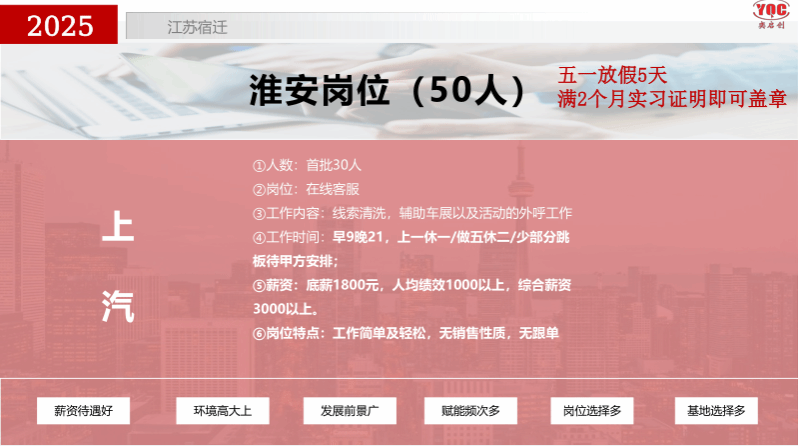Click the red text 五一放假5天
This screenshot has height=446, width=798.
point(612,75)
